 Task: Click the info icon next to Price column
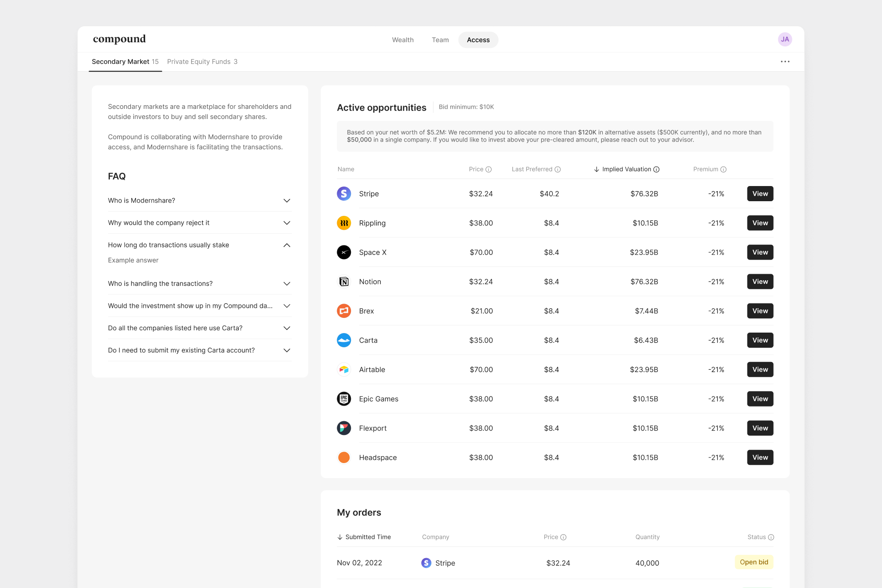(489, 170)
